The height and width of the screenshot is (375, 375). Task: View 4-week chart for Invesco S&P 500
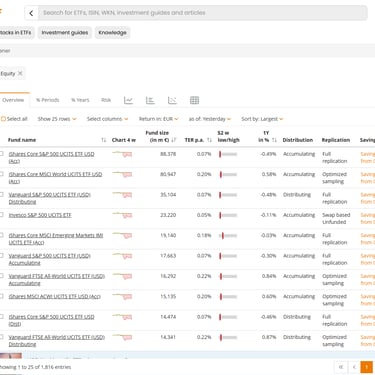point(122,215)
